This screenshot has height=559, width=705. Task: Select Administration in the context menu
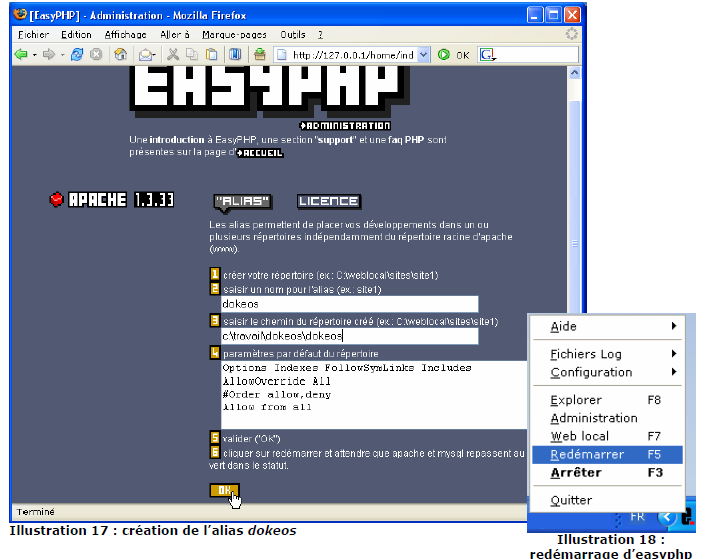pyautogui.click(x=607, y=418)
